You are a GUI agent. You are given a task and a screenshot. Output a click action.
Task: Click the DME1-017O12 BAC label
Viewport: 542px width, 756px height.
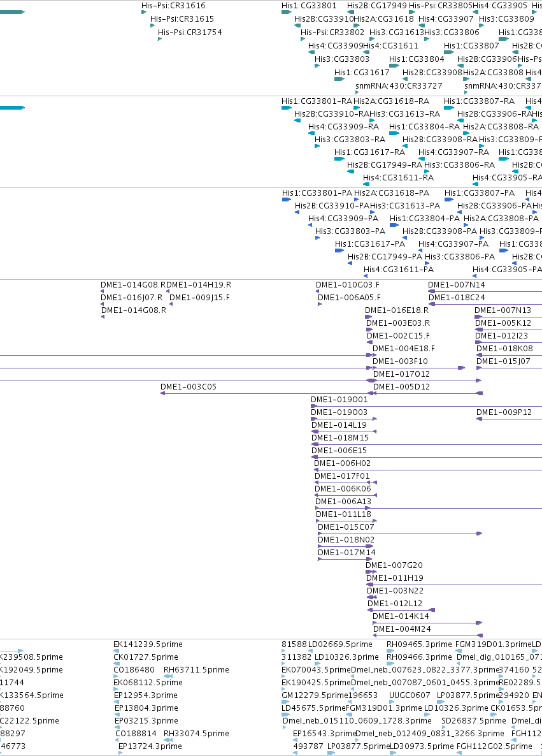[402, 374]
